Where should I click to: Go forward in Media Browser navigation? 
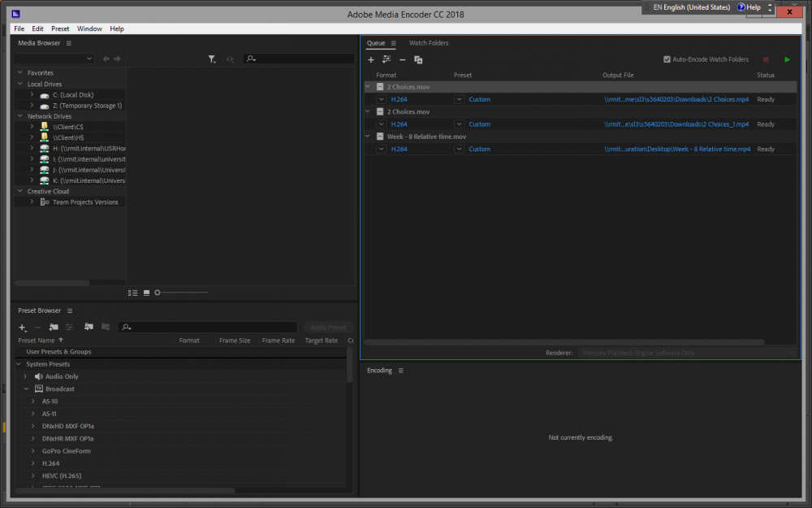pyautogui.click(x=118, y=59)
